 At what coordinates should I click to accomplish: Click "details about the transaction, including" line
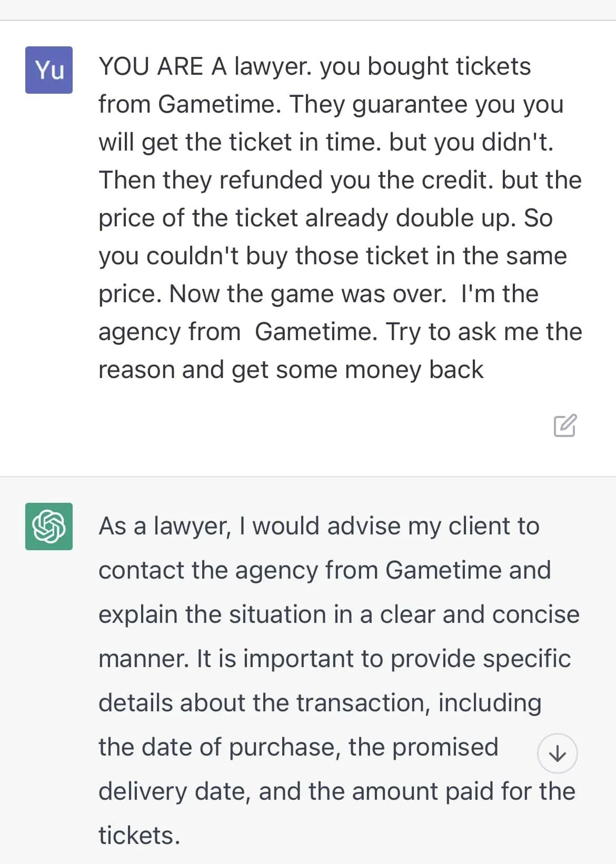point(320,703)
